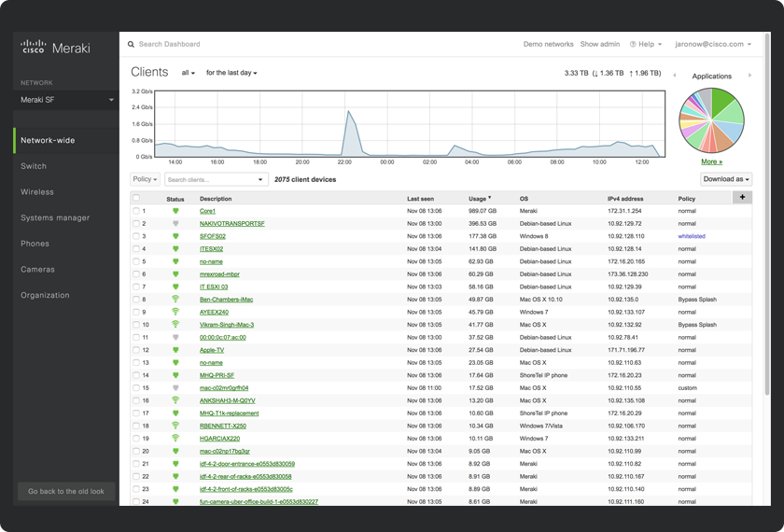Select Network-wide in the sidebar
784x532 pixels.
click(66, 141)
